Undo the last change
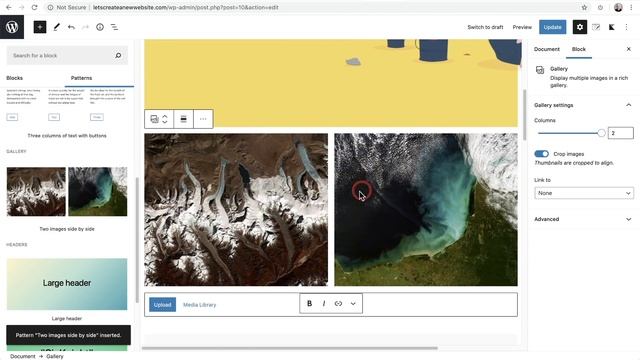Screen dimensions: 640x360 (71, 27)
